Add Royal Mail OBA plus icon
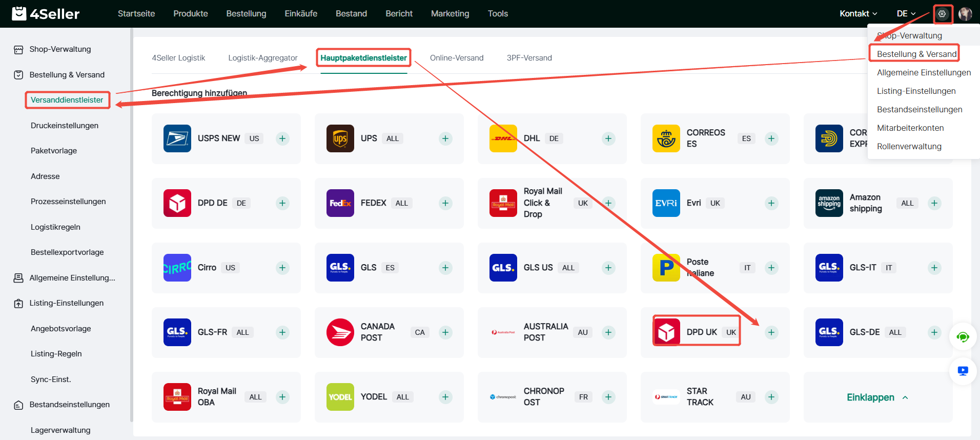The image size is (980, 440). click(x=282, y=397)
